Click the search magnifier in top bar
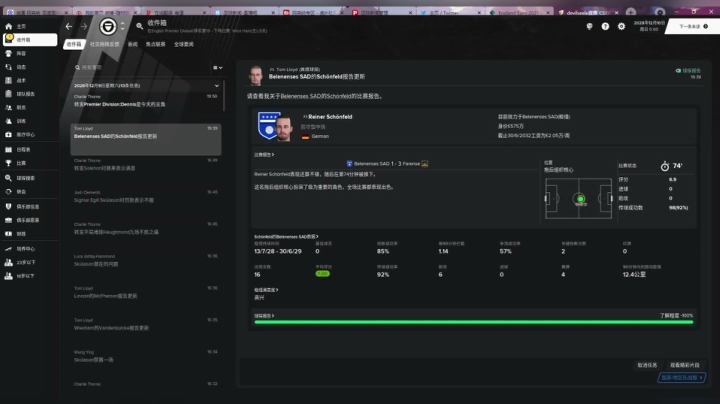Image resolution: width=720 pixels, height=404 pixels. pyautogui.click(x=140, y=26)
